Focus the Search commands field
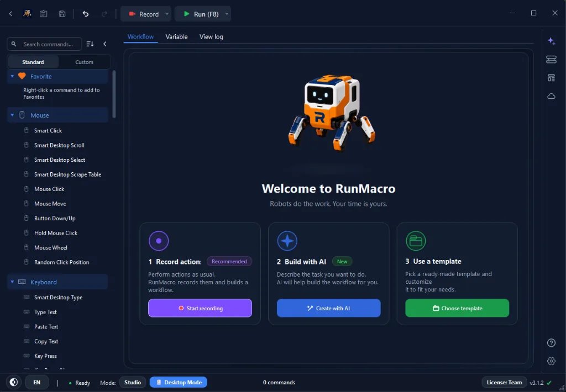Viewport: 566px width, 392px height. click(44, 44)
